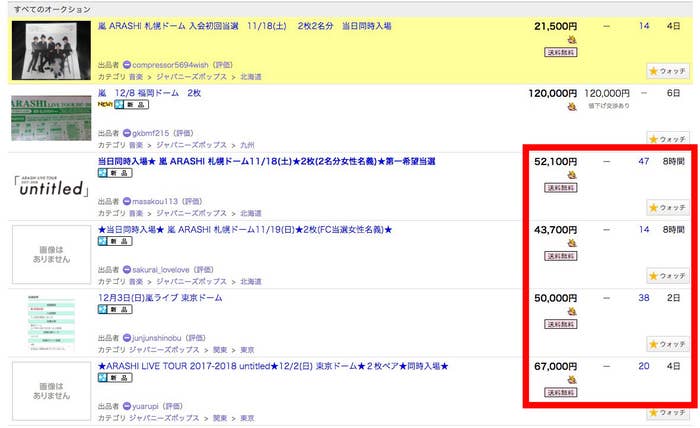Click the 新品 badge on the masakou113 listing
This screenshot has height=428, width=700.
[x=115, y=173]
